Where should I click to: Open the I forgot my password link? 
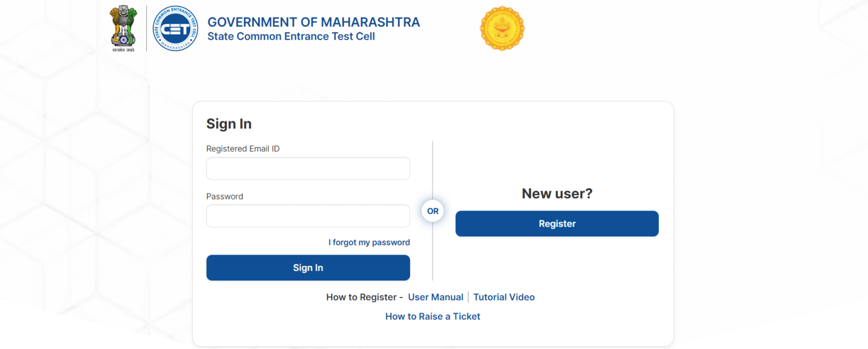(369, 242)
